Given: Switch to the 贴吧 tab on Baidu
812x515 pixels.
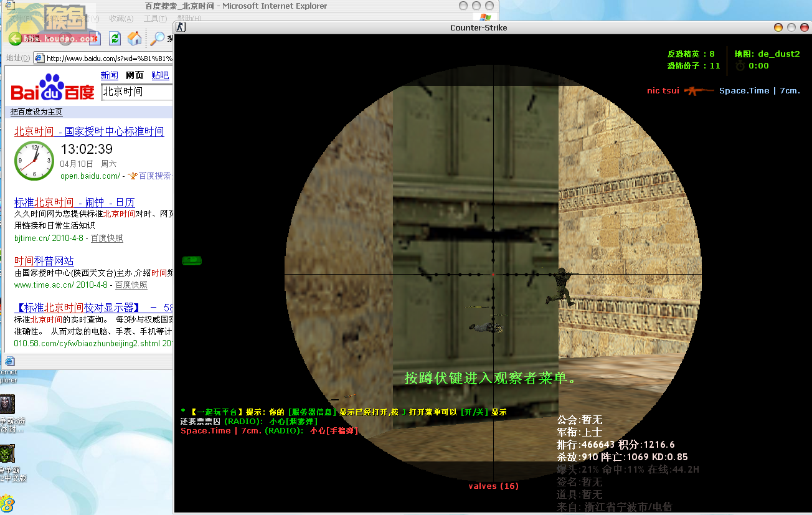Looking at the screenshot, I should [160, 75].
